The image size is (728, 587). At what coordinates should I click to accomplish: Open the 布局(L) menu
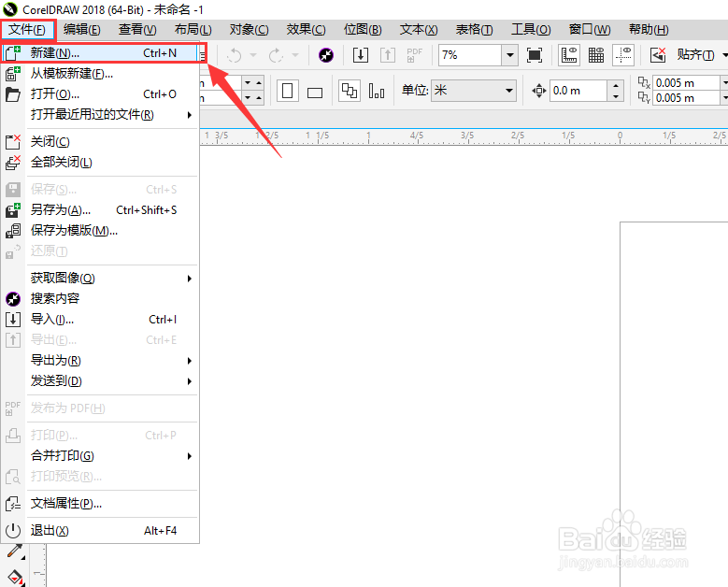193,30
